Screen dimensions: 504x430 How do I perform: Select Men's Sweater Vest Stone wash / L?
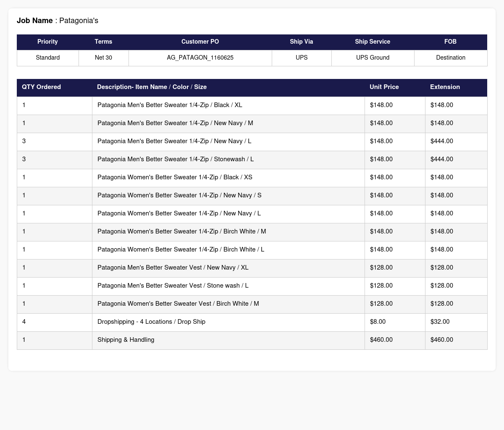173,286
